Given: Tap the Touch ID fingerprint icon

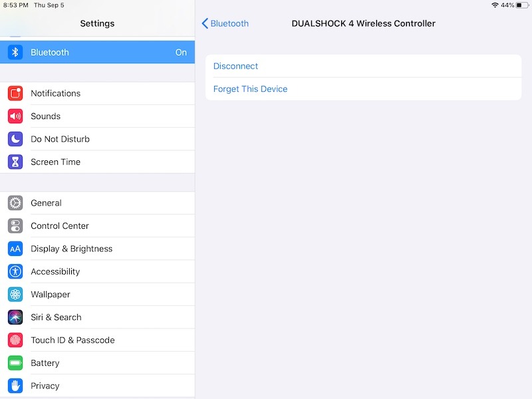Looking at the screenshot, I should tap(15, 340).
